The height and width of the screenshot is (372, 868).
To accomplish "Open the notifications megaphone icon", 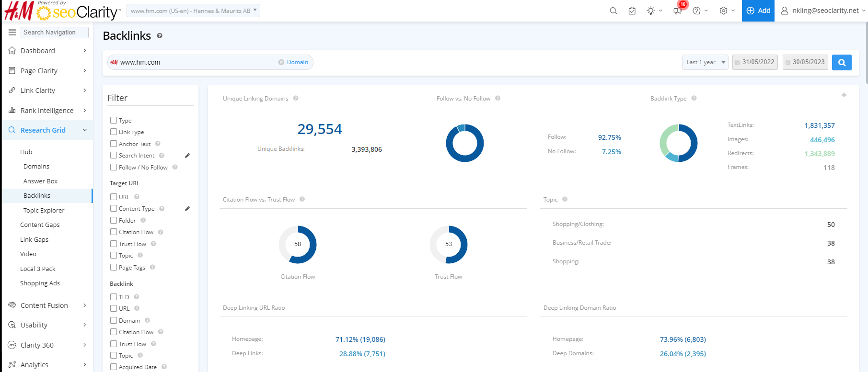I will 678,11.
